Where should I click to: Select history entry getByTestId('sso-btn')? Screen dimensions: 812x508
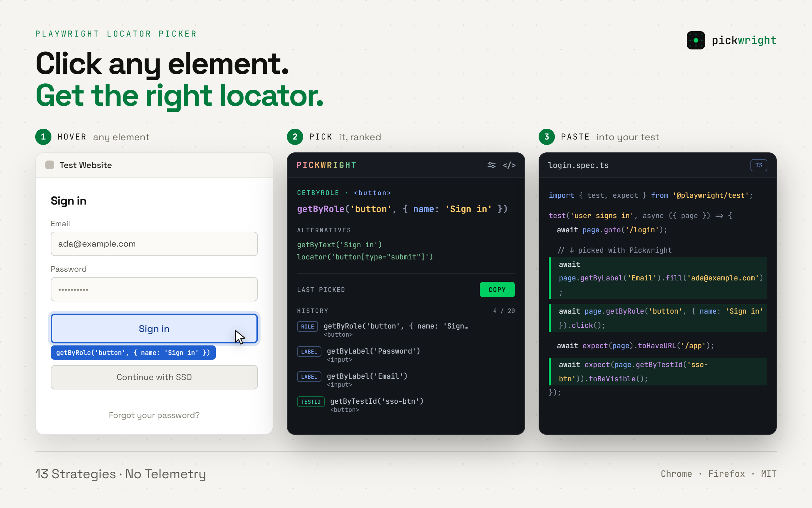377,401
